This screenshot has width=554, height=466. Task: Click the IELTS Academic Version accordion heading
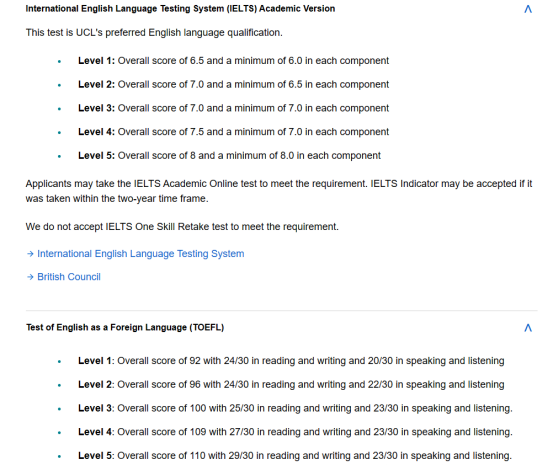(x=180, y=8)
